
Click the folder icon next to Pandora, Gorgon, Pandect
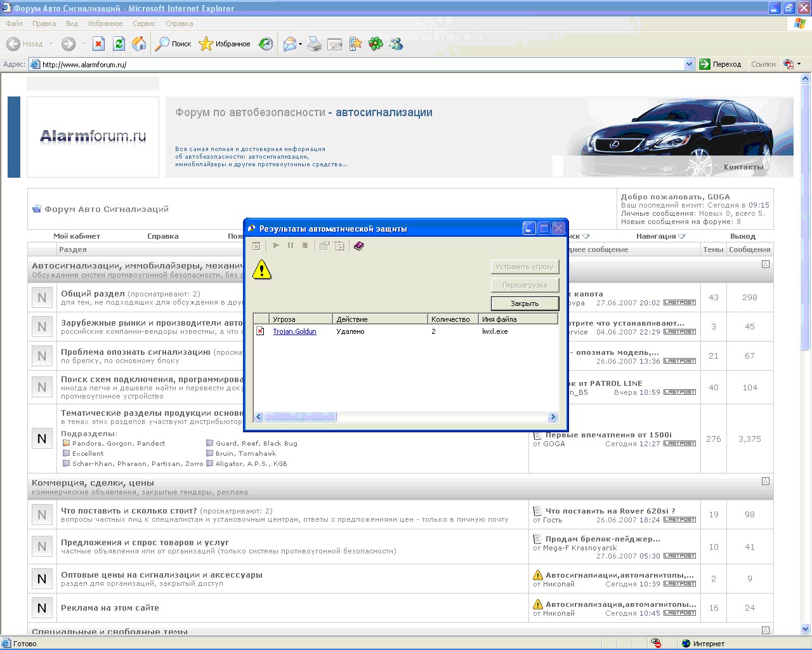pos(66,443)
